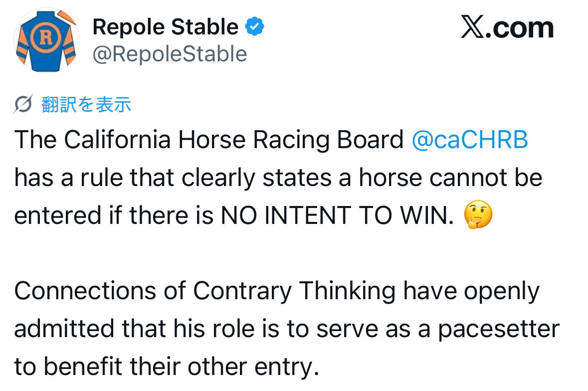588x391 pixels.
Task: Open the Repole Stable profile avatar
Action: point(46,40)
